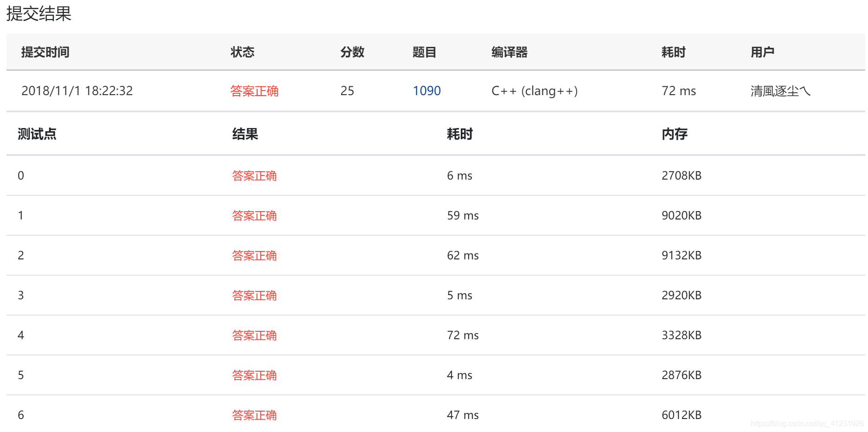868x432 pixels.
Task: Click the username 清風逐尘乀
Action: tap(780, 91)
